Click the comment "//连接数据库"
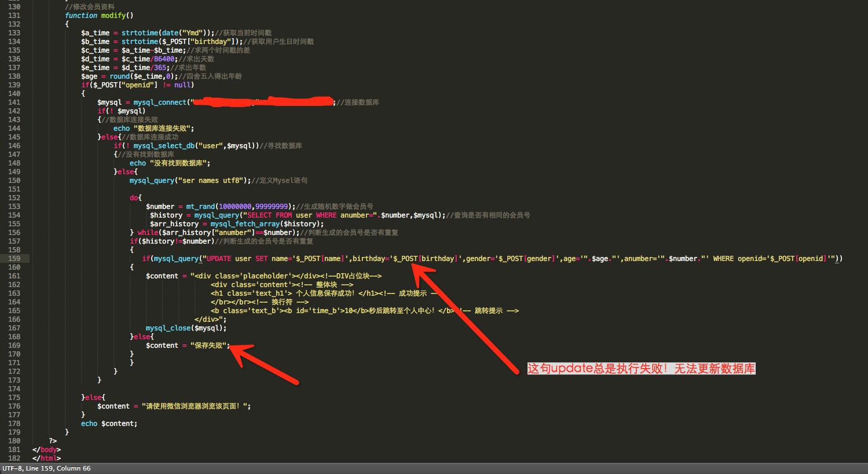 click(x=358, y=102)
